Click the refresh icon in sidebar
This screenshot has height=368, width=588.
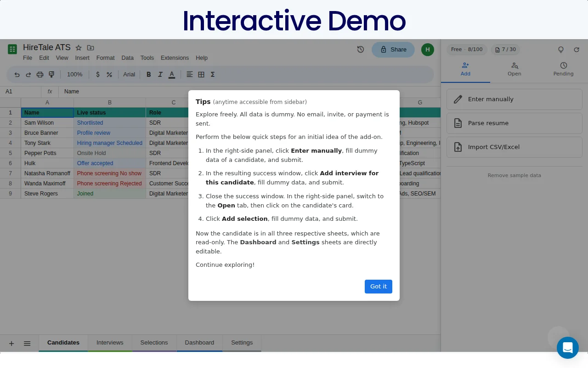pos(577,50)
